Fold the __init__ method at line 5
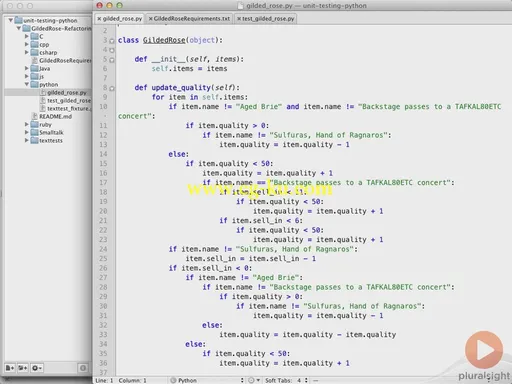Viewport: 512px width, 384px height. 112,60
